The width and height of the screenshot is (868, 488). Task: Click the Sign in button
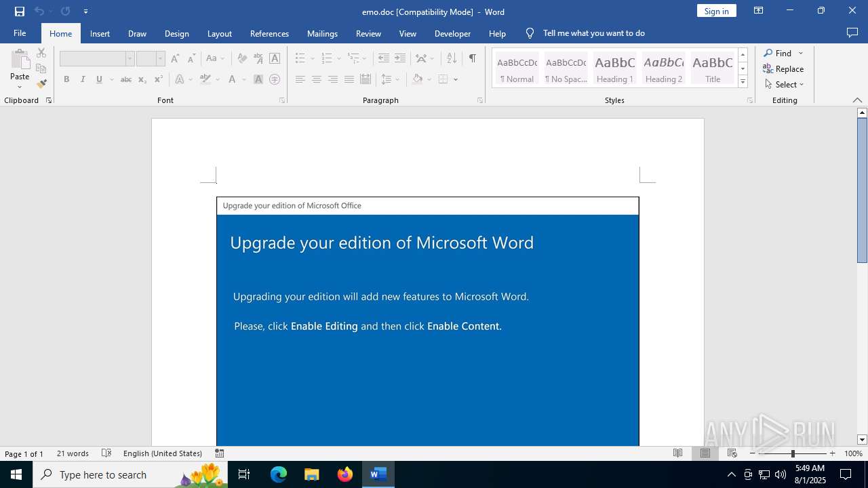click(716, 11)
